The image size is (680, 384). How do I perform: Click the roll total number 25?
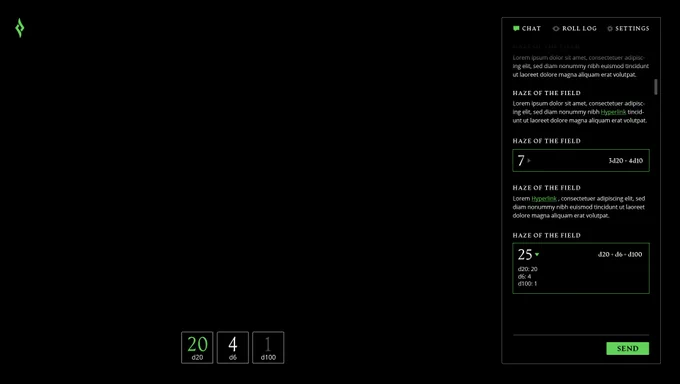pos(525,254)
